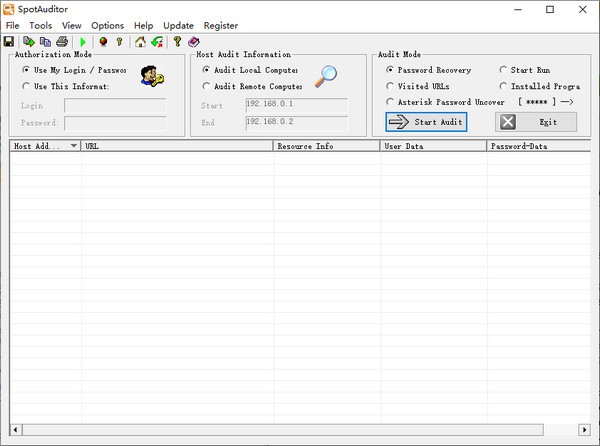Click the Copy toolbar icon
Image resolution: width=600 pixels, height=446 pixels.
point(46,42)
